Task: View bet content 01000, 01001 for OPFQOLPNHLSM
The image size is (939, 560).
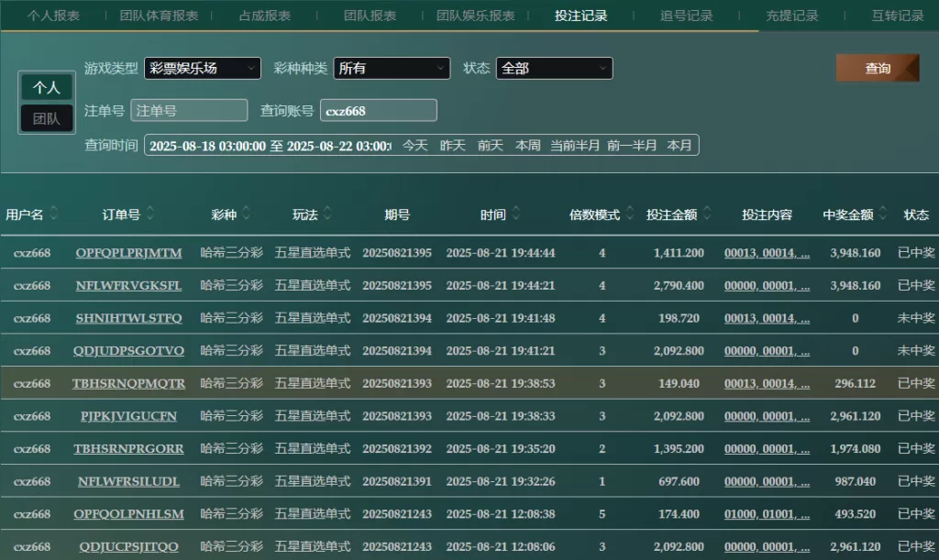Action: [x=767, y=514]
